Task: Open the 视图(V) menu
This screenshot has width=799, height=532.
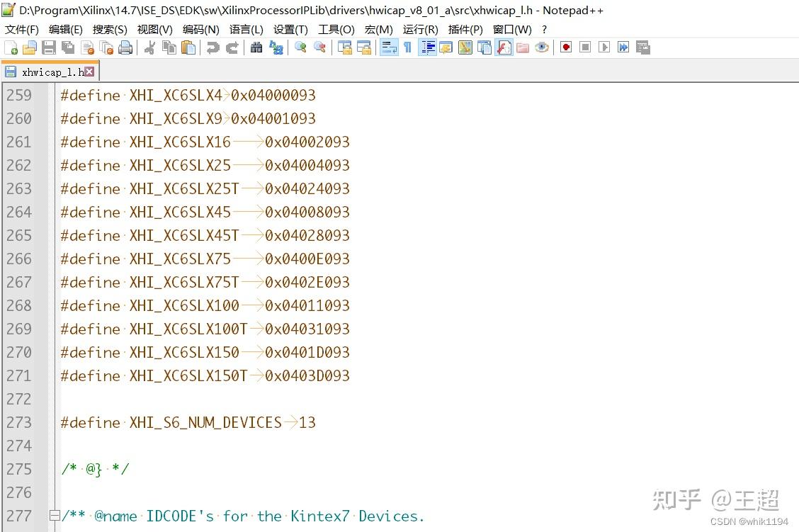Action: 155,30
